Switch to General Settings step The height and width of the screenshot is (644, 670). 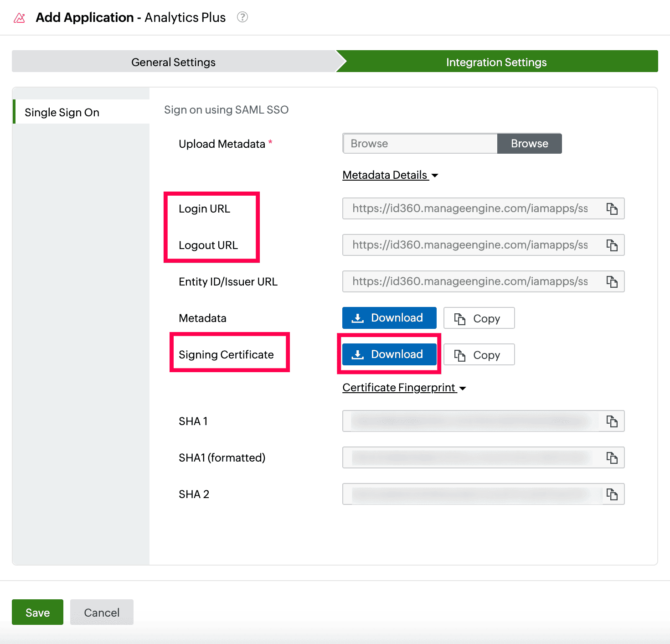173,62
